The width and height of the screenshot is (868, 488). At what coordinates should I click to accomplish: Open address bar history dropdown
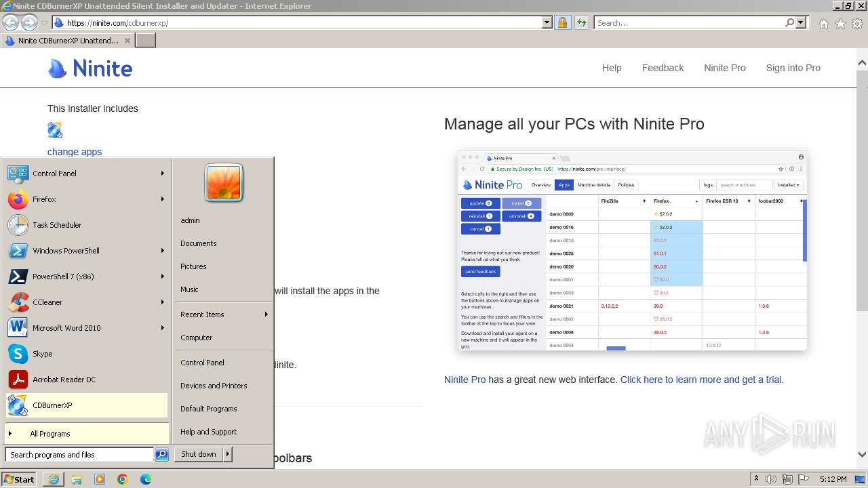(547, 23)
